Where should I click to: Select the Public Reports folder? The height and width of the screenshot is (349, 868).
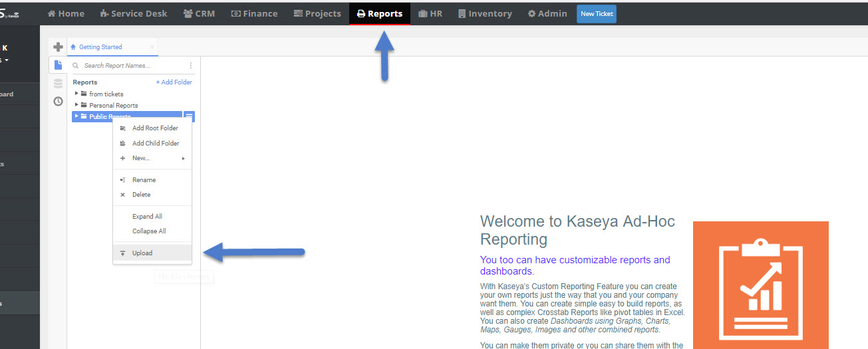[127, 116]
